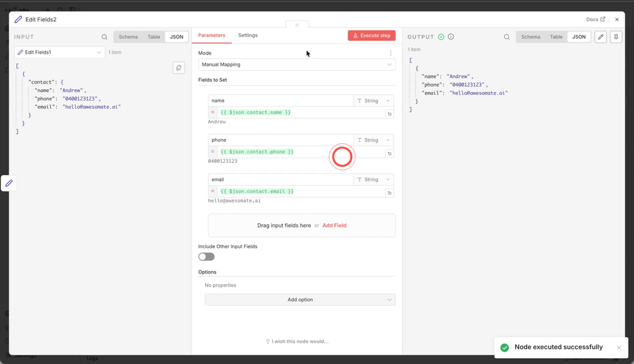The image size is (634, 364).
Task: Copy the input JSON with the copy icon
Action: point(178,68)
